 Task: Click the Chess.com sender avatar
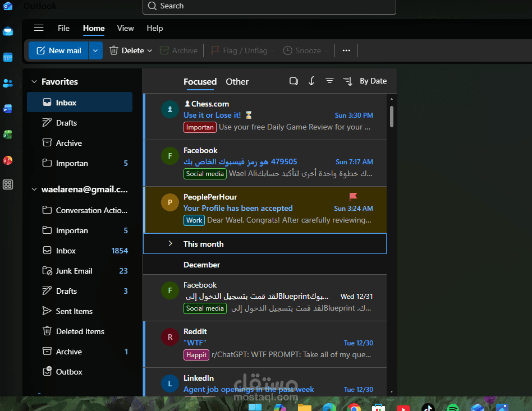[x=169, y=109]
